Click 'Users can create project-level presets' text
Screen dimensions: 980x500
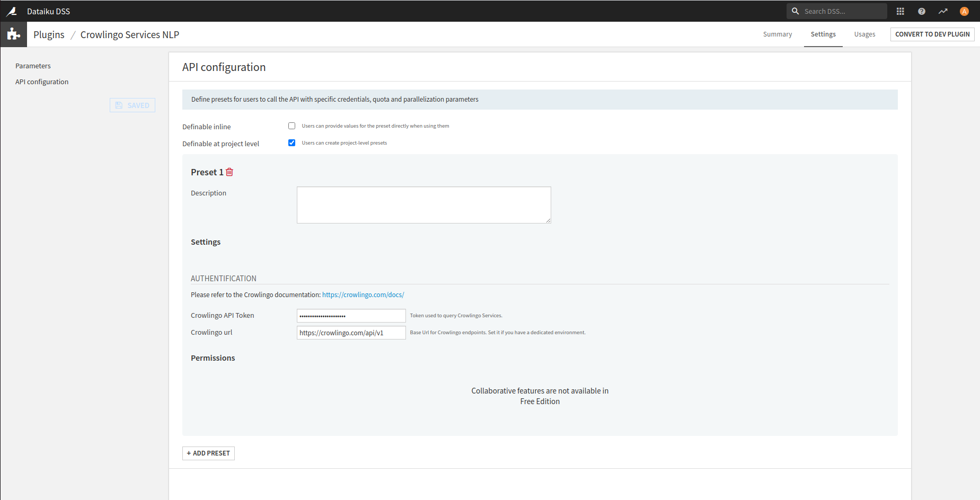[345, 143]
